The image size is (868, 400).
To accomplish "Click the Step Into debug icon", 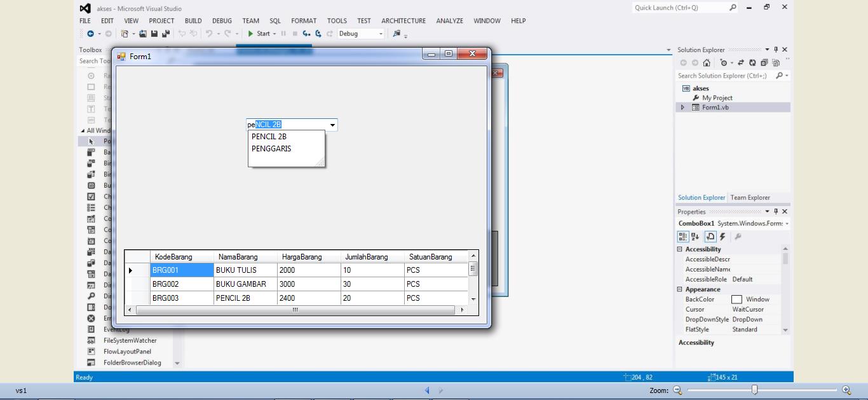I will [306, 34].
